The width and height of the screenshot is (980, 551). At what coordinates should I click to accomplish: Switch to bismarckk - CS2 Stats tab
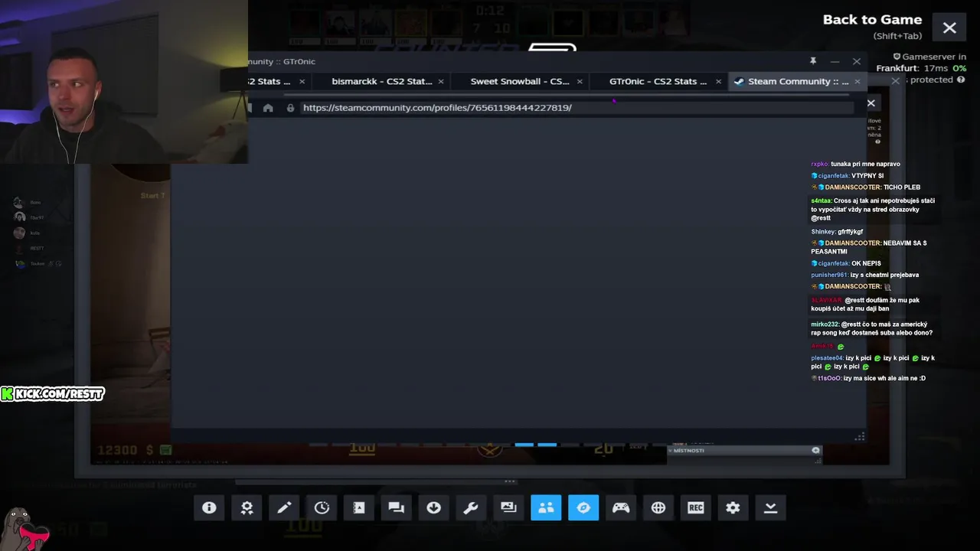(382, 81)
